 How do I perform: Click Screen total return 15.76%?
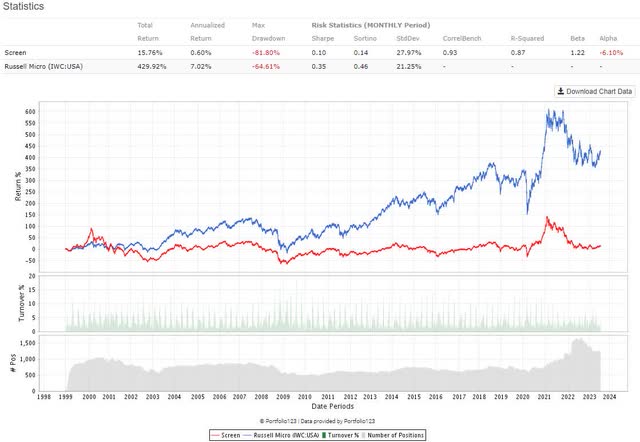pos(150,53)
